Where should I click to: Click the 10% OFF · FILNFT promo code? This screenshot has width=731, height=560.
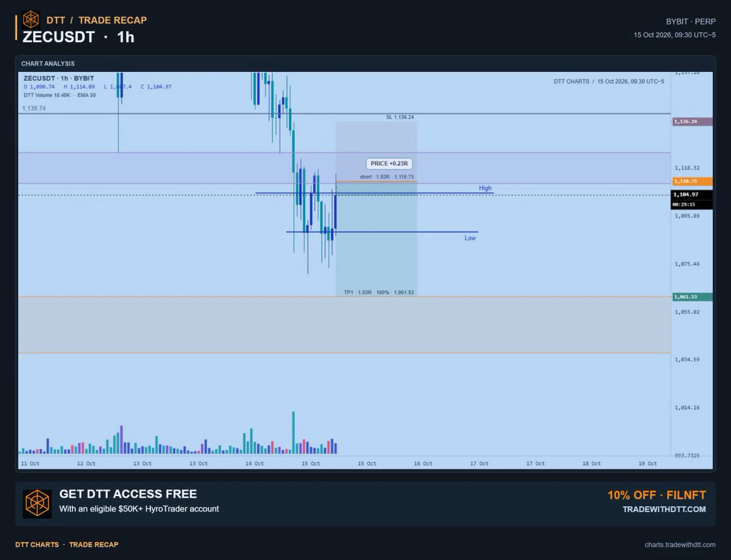point(657,495)
